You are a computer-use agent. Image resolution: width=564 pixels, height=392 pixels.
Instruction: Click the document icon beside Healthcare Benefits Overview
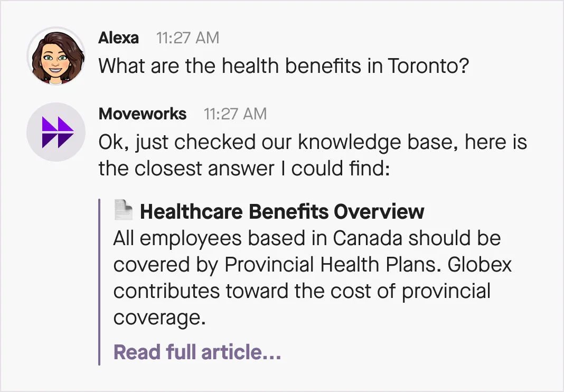pos(122,210)
